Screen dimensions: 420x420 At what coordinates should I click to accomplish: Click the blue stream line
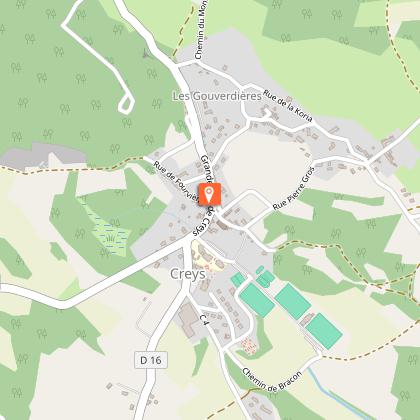pos(337,394)
